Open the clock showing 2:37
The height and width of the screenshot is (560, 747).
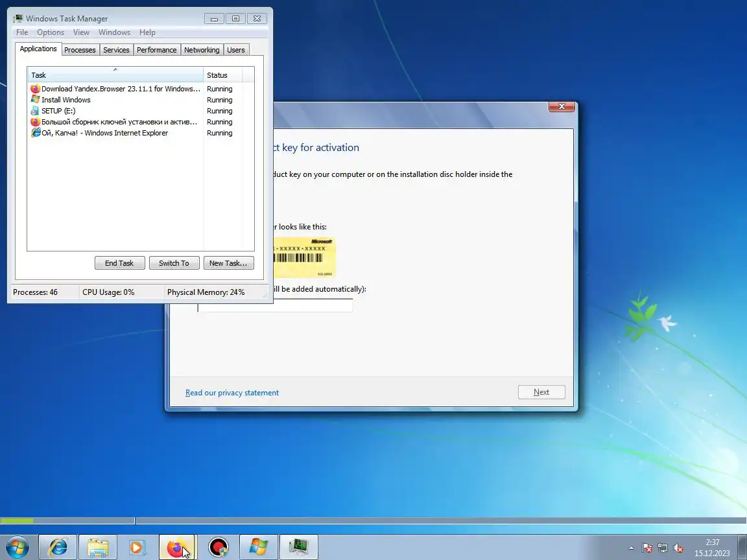[712, 547]
